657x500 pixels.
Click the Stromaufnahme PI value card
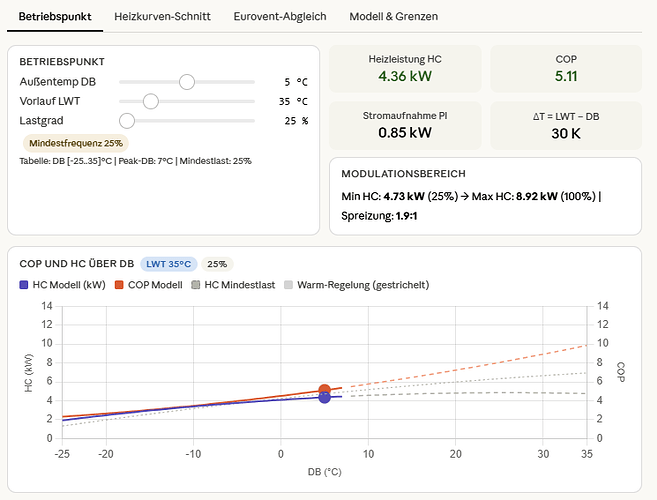pyautogui.click(x=405, y=125)
